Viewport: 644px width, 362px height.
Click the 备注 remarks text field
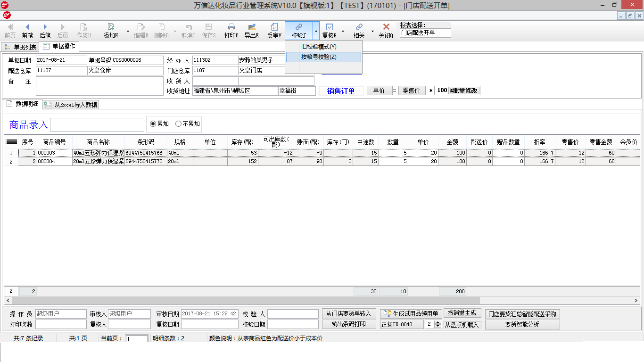click(x=99, y=86)
